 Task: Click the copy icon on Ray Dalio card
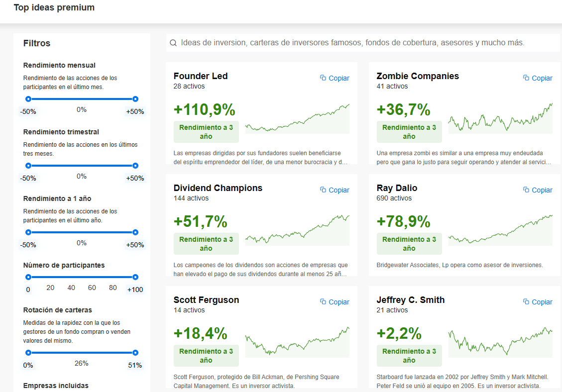pyautogui.click(x=526, y=190)
